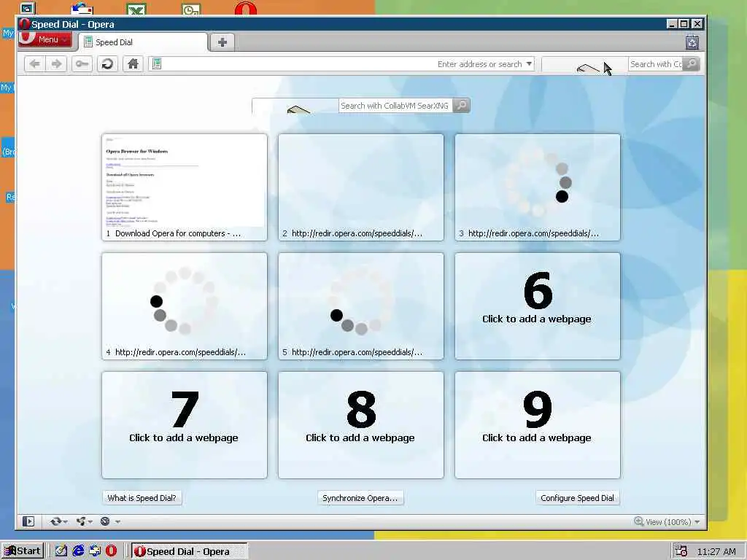Go to the Home page
The width and height of the screenshot is (747, 560).
pos(133,64)
